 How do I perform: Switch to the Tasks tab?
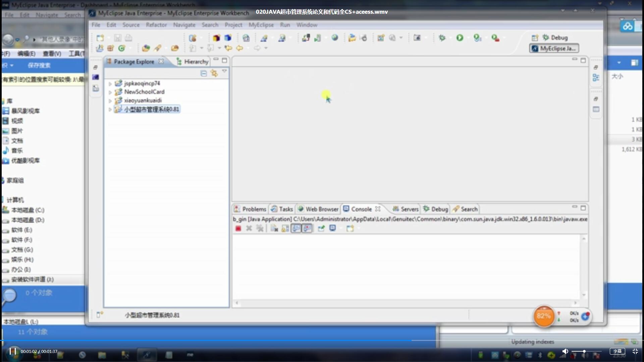[282, 209]
